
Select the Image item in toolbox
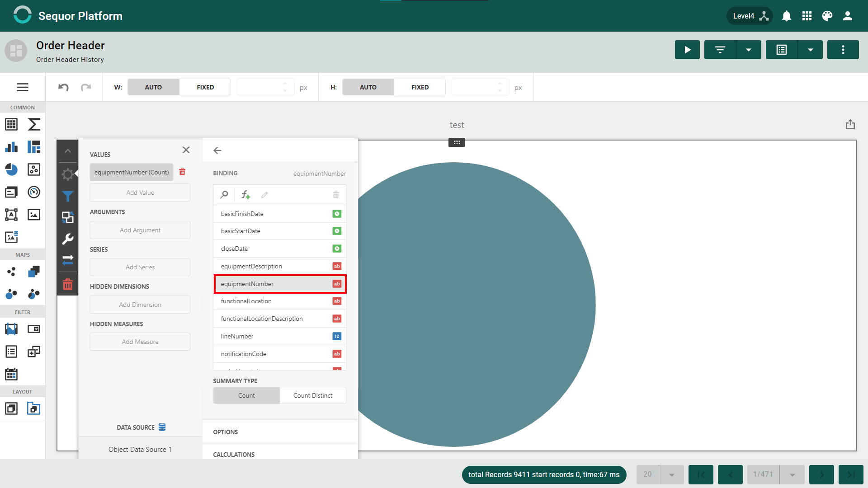tap(34, 215)
